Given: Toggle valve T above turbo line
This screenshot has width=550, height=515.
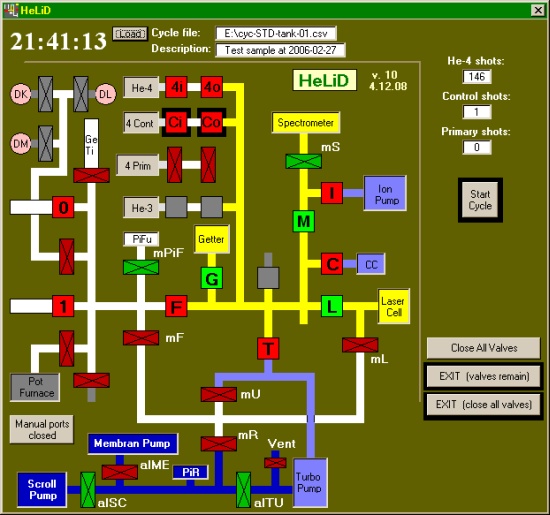Looking at the screenshot, I should [x=268, y=348].
